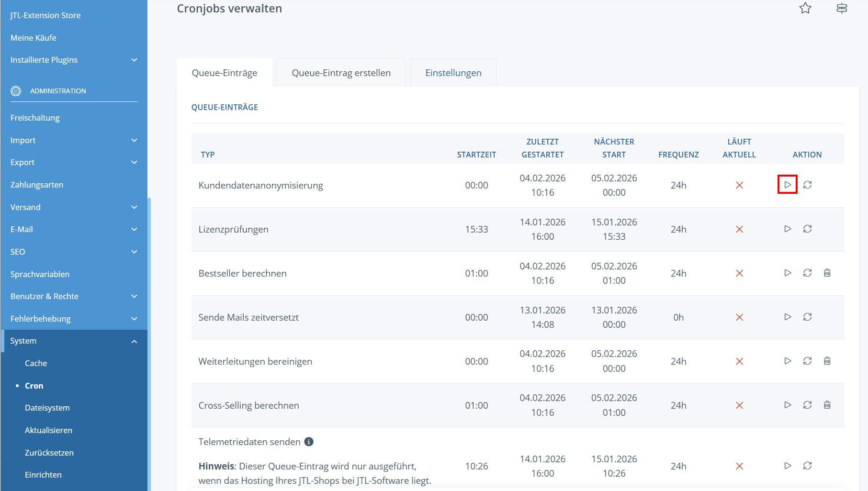868x491 pixels.
Task: Open the Einstellungen tab
Action: [453, 73]
